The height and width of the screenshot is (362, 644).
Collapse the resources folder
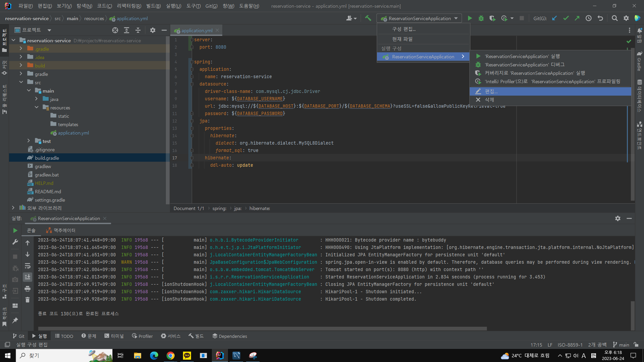point(36,107)
